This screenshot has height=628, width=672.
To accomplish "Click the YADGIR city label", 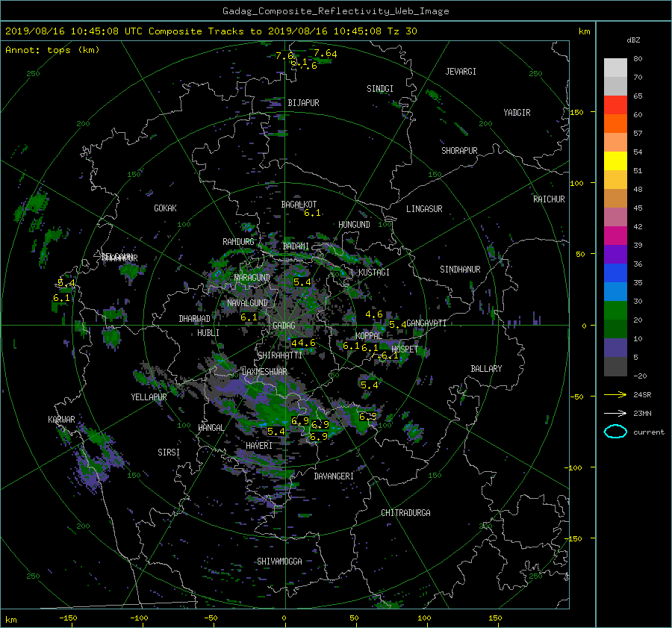I will 517,113.
